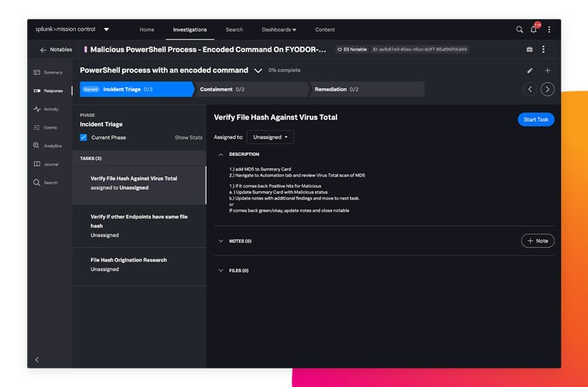Select Verify File Hash Against Virus Total task
Viewport: 588px width, 387px height.
[x=139, y=185]
